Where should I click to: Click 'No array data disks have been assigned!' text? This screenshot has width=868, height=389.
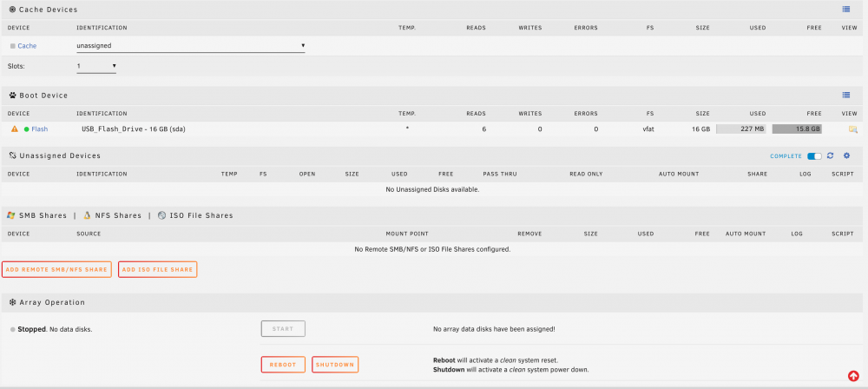tap(494, 329)
